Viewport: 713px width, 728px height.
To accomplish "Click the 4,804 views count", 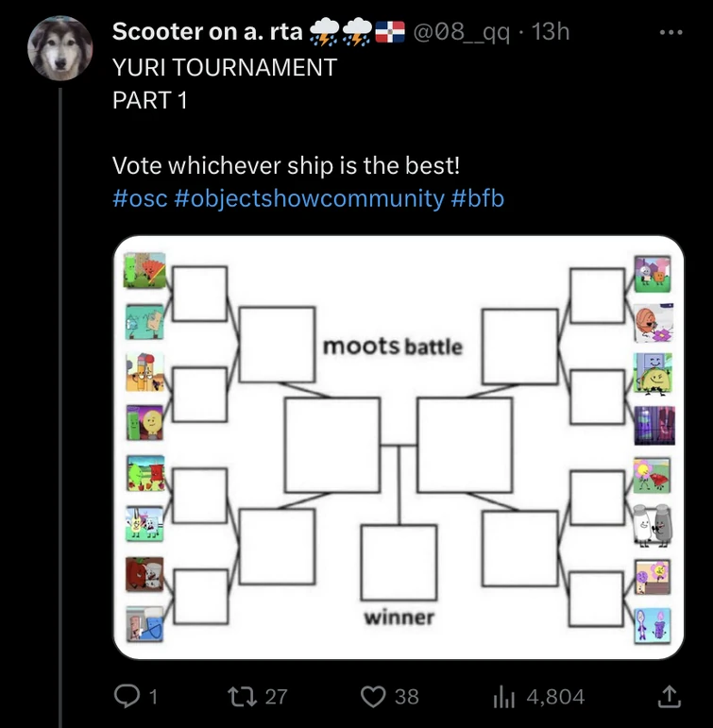I will [555, 697].
